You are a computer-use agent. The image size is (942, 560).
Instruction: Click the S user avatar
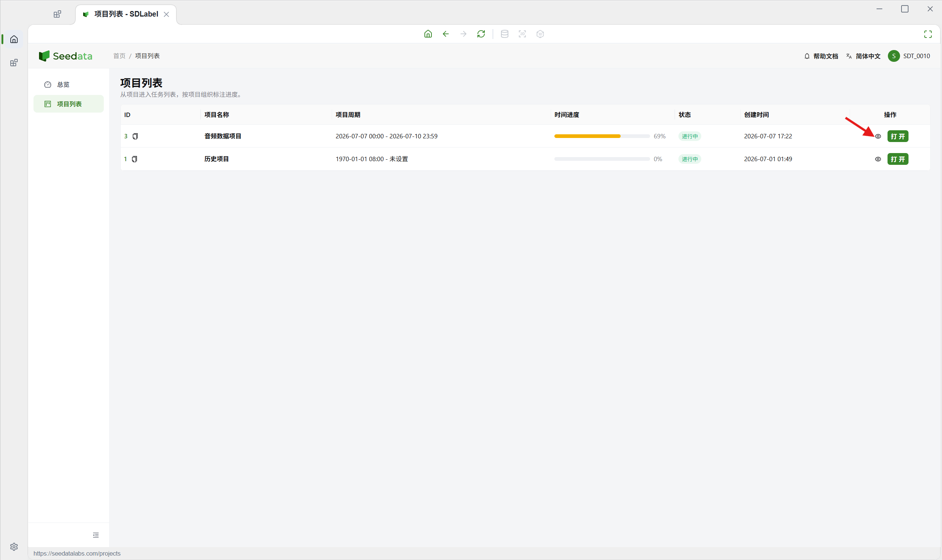point(893,56)
